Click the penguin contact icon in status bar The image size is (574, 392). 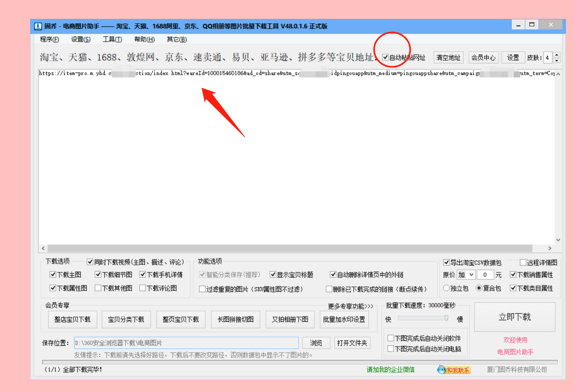[442, 370]
